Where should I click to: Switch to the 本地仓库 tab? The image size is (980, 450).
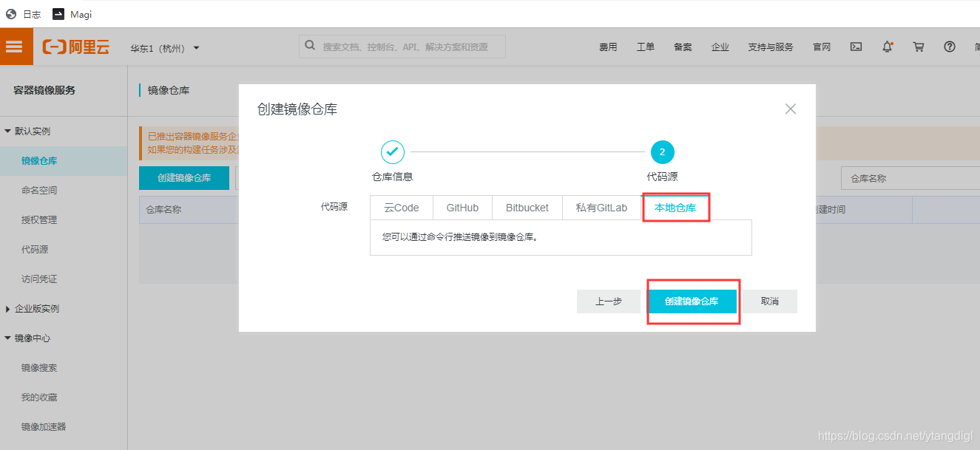tap(675, 208)
